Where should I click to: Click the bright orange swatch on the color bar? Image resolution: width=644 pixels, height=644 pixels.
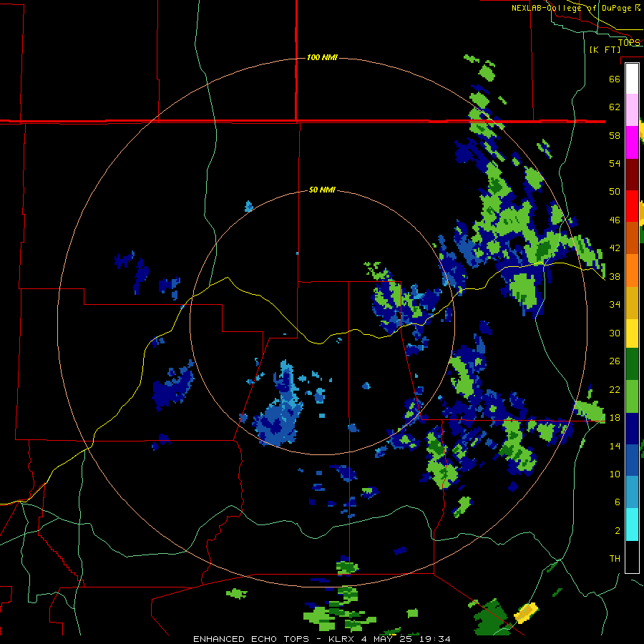coord(632,270)
